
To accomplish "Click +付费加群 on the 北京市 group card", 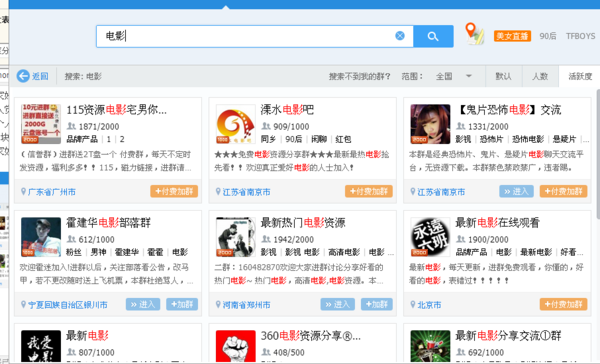I will [563, 304].
